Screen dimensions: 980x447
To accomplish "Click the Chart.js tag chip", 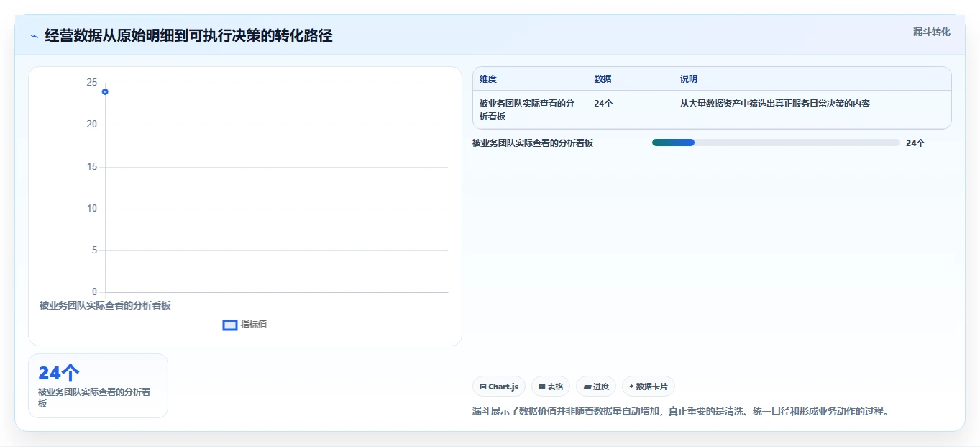I will point(499,387).
